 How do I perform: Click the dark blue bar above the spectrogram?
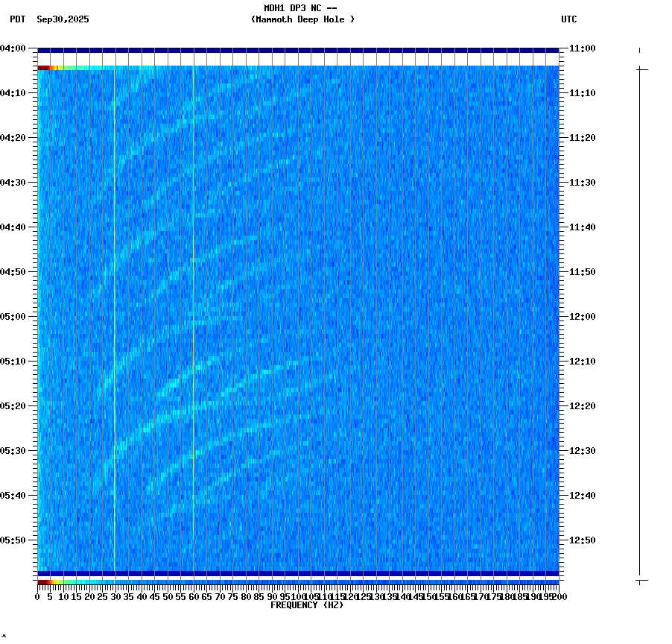click(298, 49)
